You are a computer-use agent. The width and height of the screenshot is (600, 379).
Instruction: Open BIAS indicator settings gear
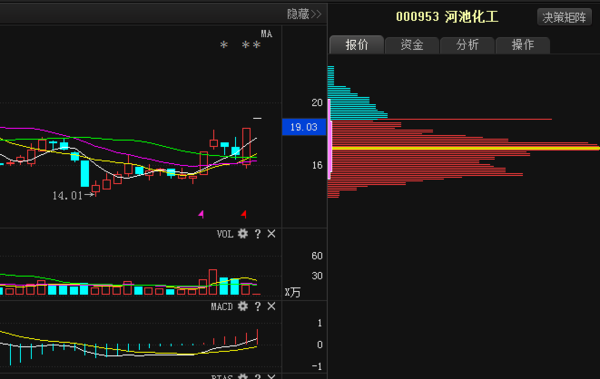[x=243, y=376]
